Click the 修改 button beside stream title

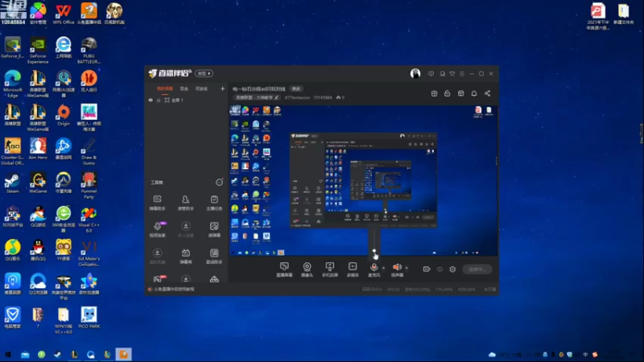point(296,88)
